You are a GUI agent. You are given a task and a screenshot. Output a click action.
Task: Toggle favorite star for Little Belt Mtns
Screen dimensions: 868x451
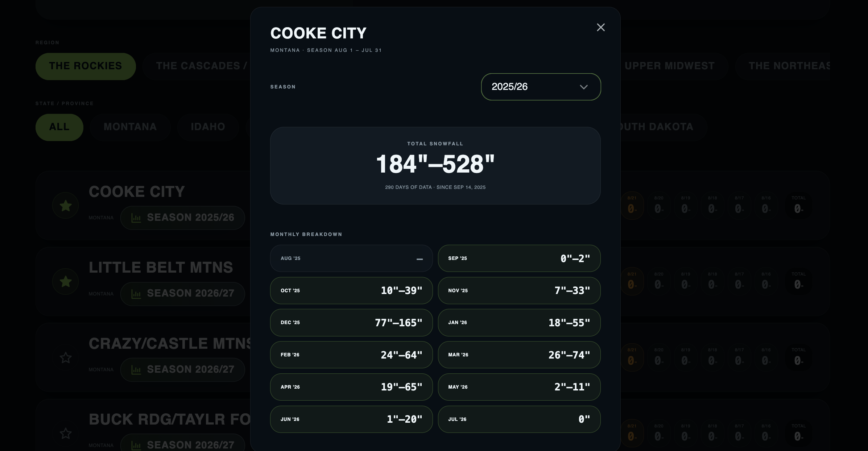66,281
